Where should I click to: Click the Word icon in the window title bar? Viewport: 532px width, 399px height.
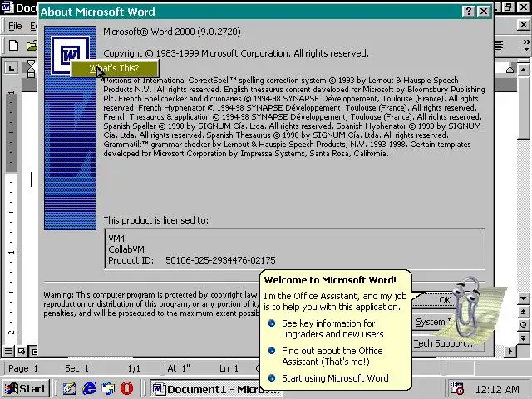(7, 7)
